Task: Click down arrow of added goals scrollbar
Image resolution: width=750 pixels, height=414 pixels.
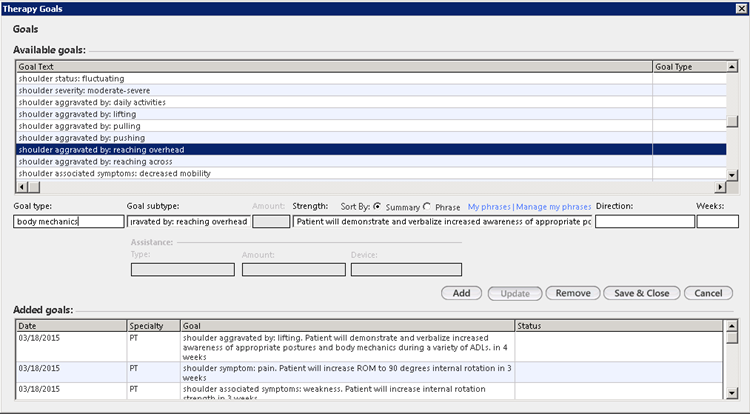Action: pos(732,393)
